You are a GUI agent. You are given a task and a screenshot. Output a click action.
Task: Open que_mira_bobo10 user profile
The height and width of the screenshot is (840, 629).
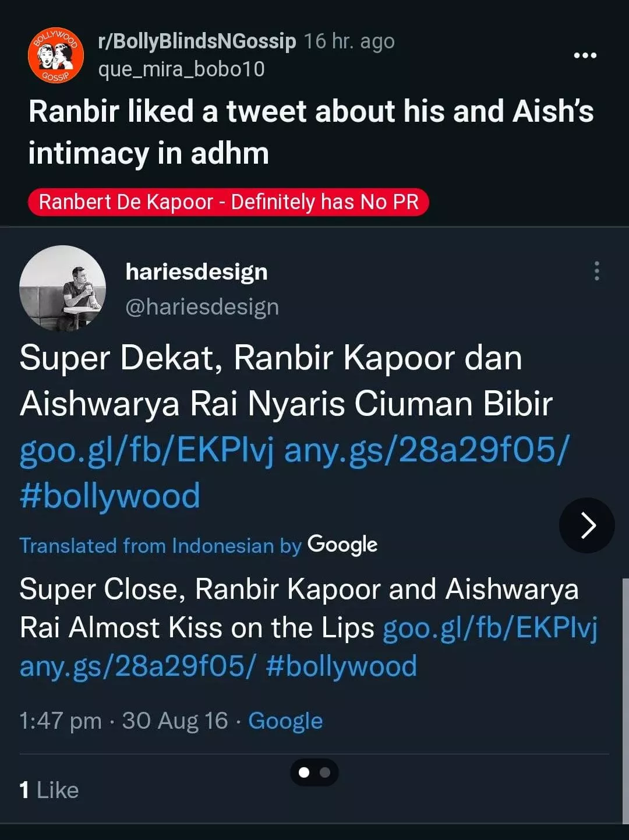[181, 69]
